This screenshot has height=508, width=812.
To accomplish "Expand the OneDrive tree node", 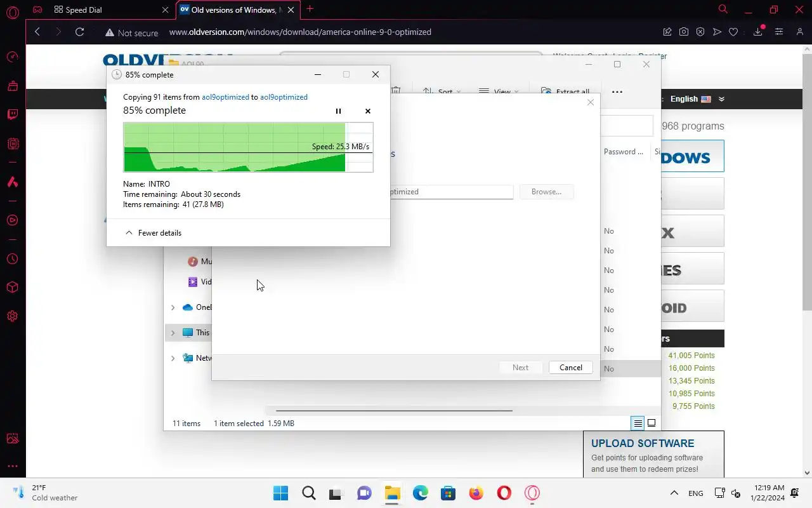I will point(173,307).
